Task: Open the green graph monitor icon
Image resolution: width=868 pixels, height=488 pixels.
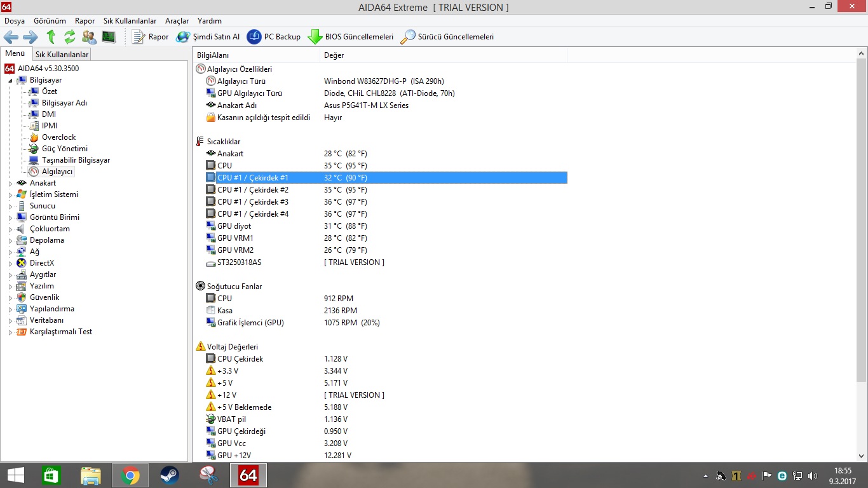Action: pyautogui.click(x=109, y=37)
